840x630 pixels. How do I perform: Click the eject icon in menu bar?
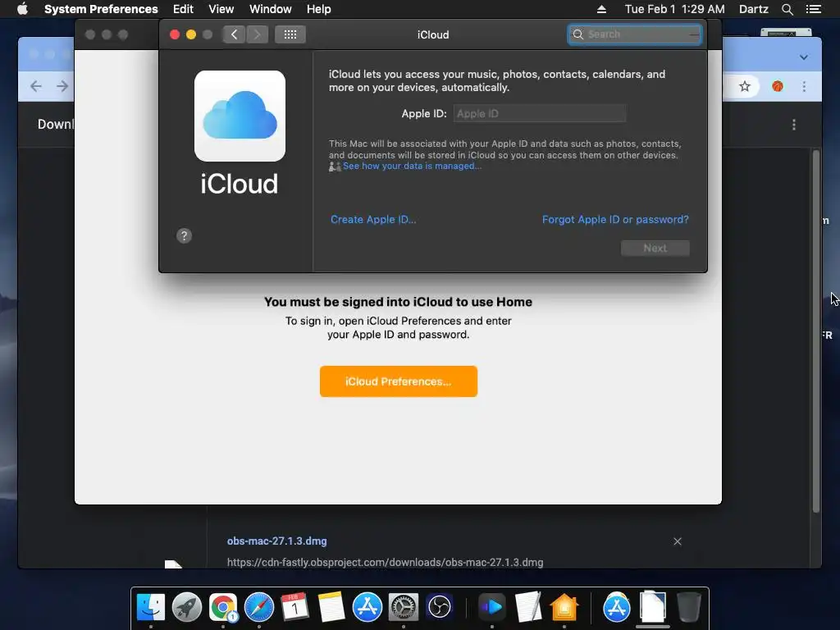tap(601, 9)
